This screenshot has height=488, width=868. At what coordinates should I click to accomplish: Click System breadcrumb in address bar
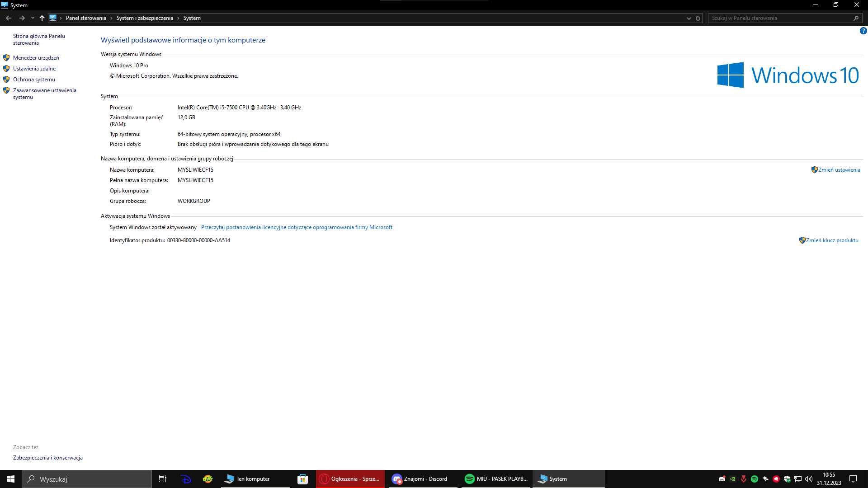(192, 18)
